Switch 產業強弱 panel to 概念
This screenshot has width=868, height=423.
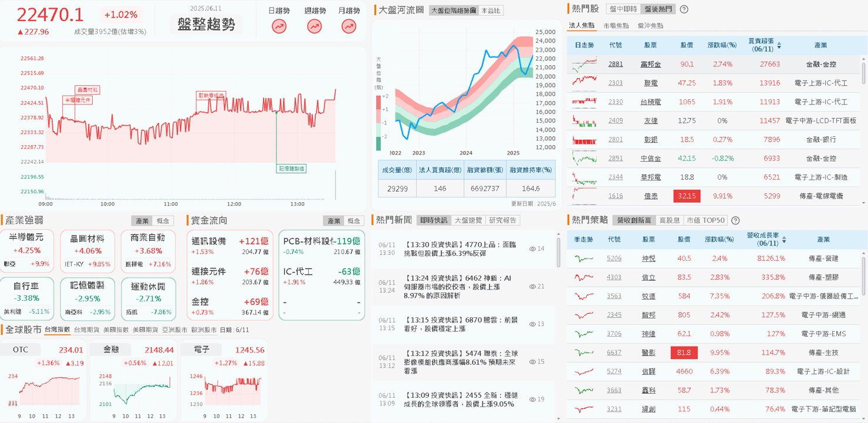click(162, 221)
